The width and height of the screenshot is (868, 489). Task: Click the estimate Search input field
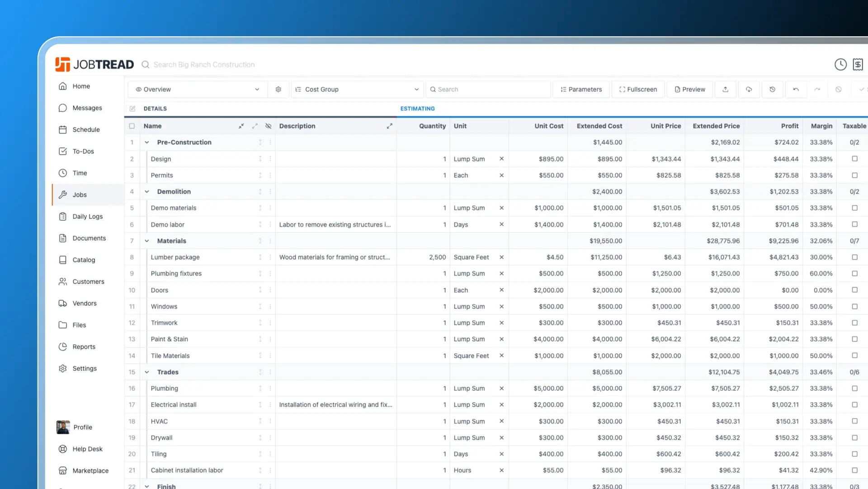point(488,90)
